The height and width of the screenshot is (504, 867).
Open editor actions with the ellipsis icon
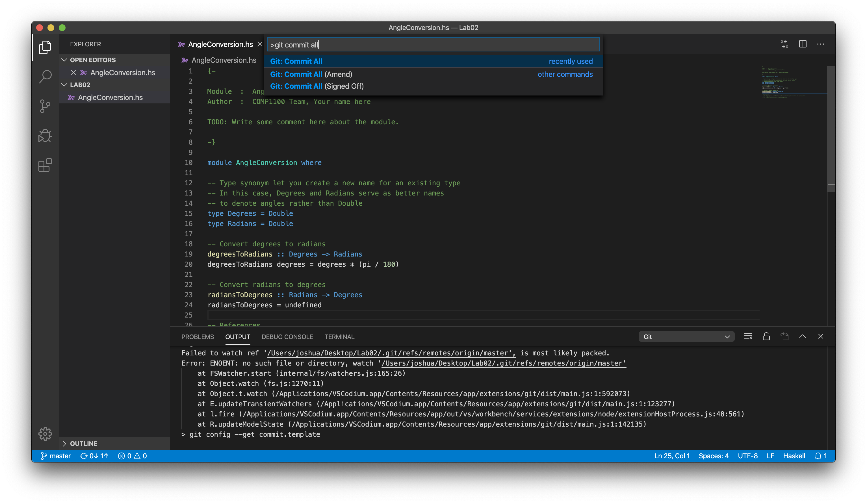(x=821, y=44)
